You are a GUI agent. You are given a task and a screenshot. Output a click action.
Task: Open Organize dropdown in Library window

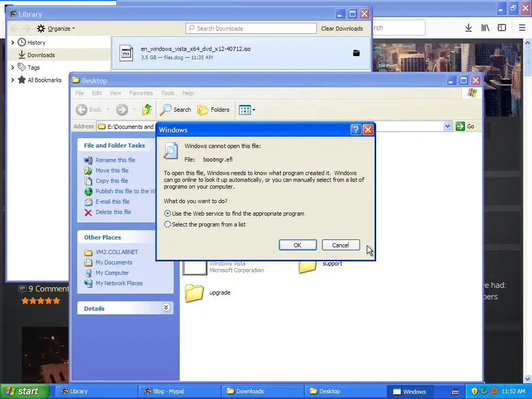point(56,29)
